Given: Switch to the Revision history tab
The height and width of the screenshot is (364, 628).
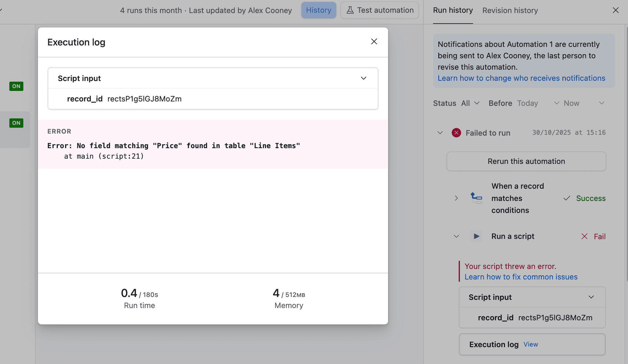Looking at the screenshot, I should (510, 10).
